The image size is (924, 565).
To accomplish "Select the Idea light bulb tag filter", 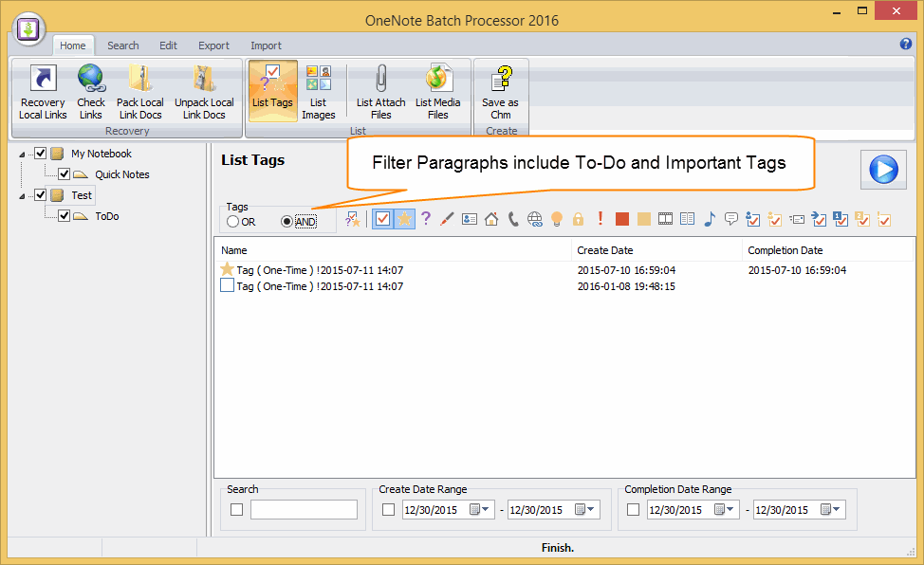I will pyautogui.click(x=556, y=219).
